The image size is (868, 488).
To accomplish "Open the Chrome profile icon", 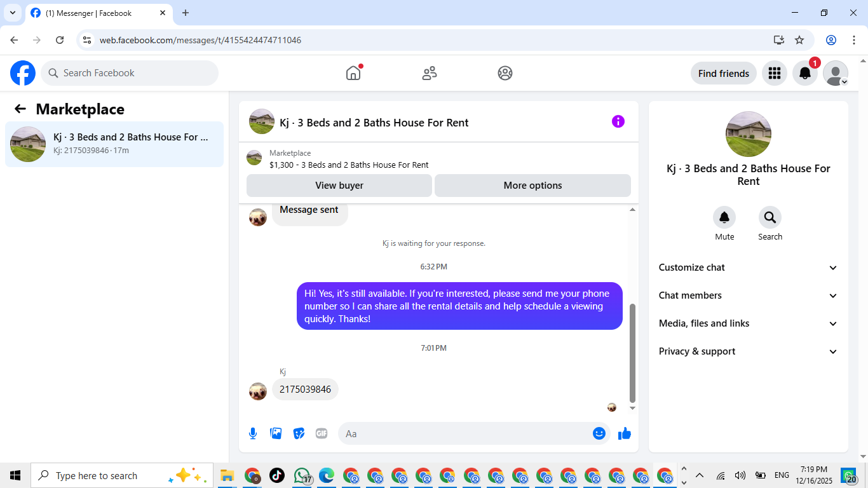I will point(831,40).
